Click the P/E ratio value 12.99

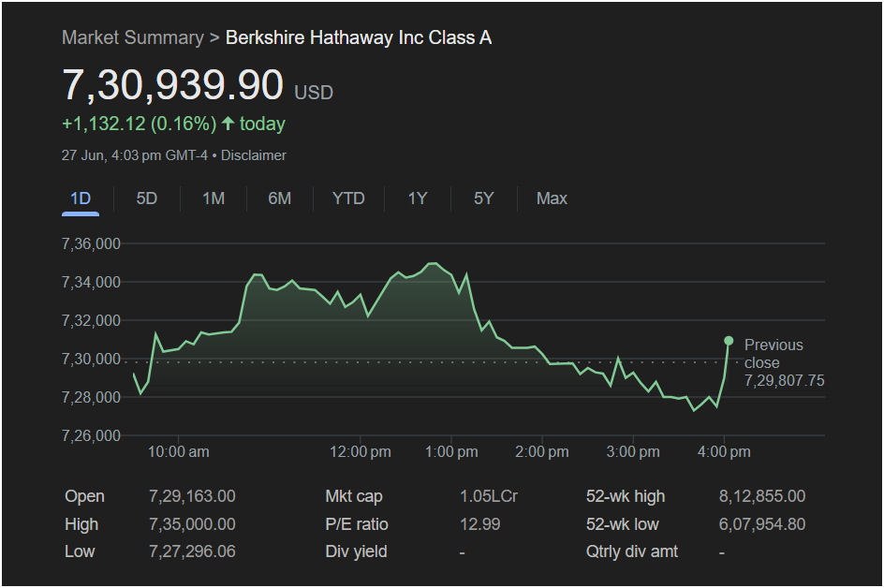coord(479,524)
